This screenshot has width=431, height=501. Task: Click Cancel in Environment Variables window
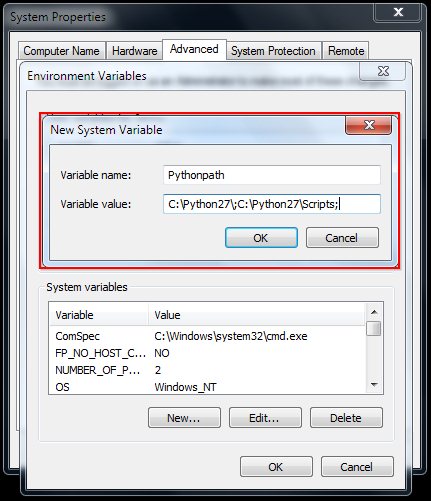tap(357, 467)
